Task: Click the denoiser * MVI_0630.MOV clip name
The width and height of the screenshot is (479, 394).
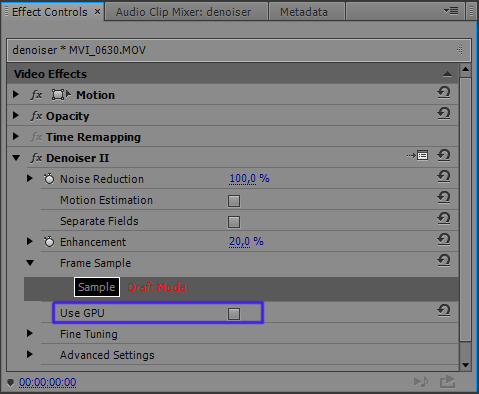Action: [x=79, y=50]
